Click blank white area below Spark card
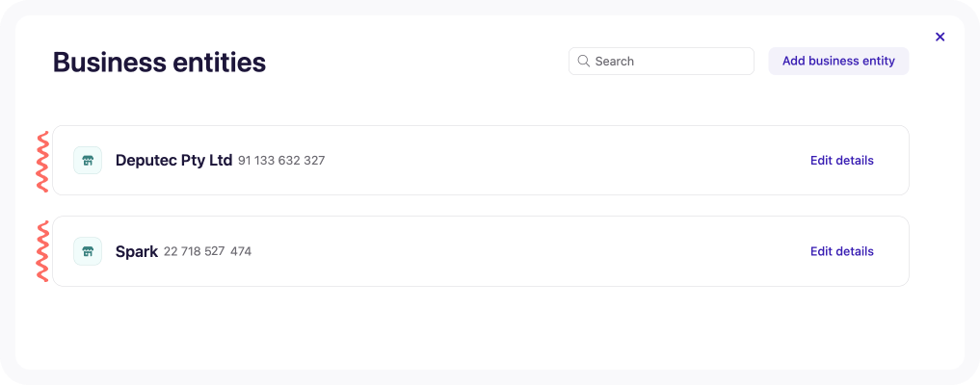980x385 pixels. click(x=481, y=327)
